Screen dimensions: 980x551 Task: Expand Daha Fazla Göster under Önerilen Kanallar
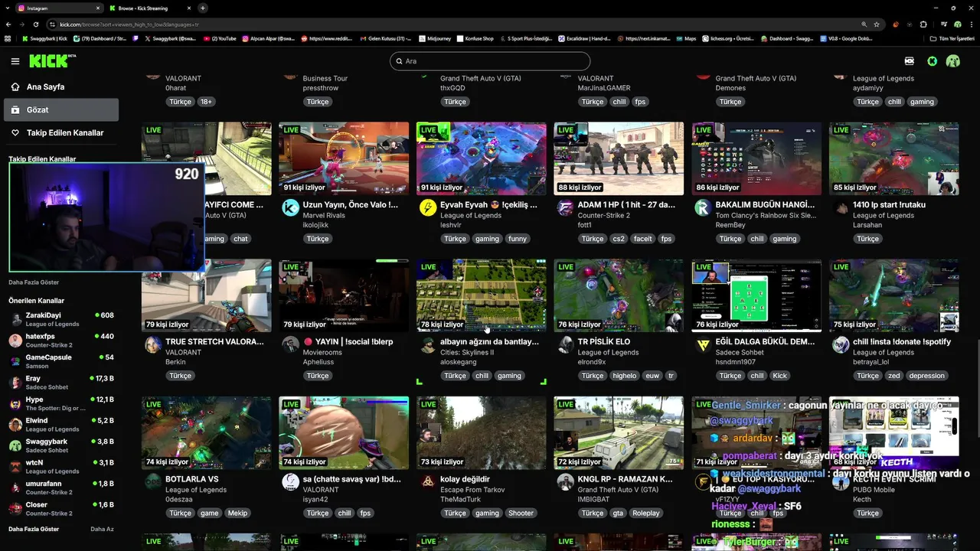coord(34,529)
